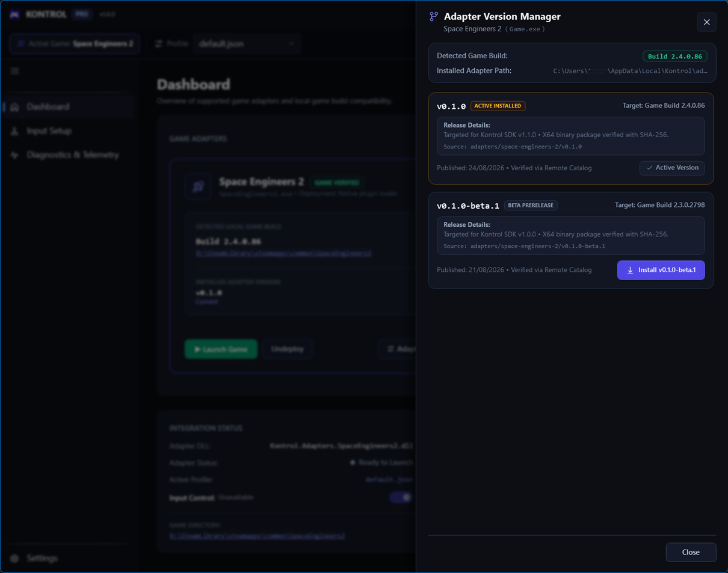This screenshot has height=573, width=728.
Task: Click the home icon beside Dashboard
Action: tap(15, 107)
